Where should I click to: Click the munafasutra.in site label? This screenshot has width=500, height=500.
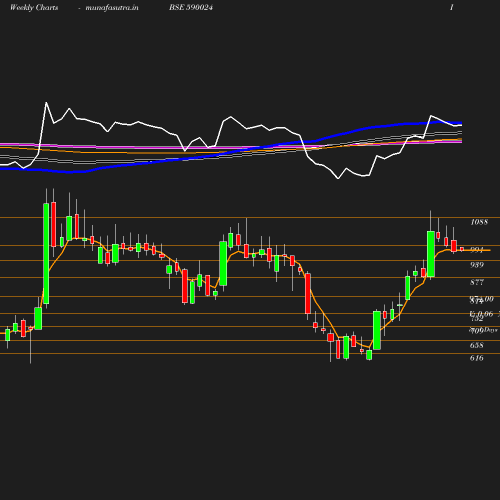tap(112, 8)
